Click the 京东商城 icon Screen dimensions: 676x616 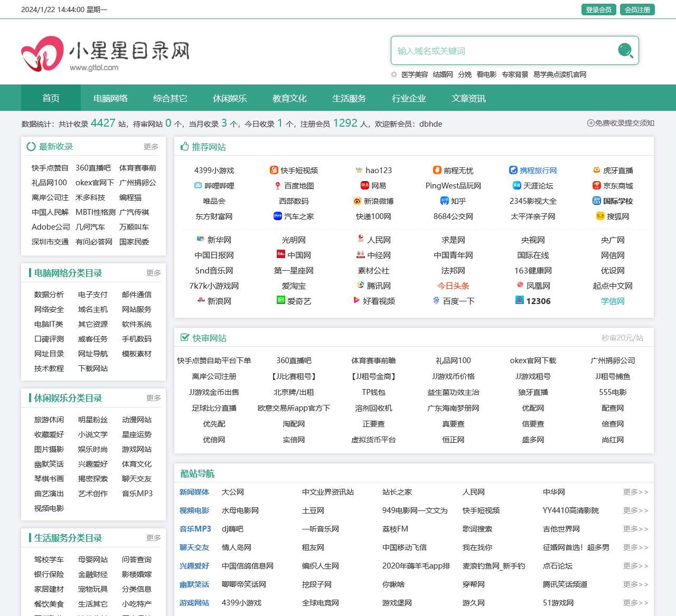[x=596, y=185]
